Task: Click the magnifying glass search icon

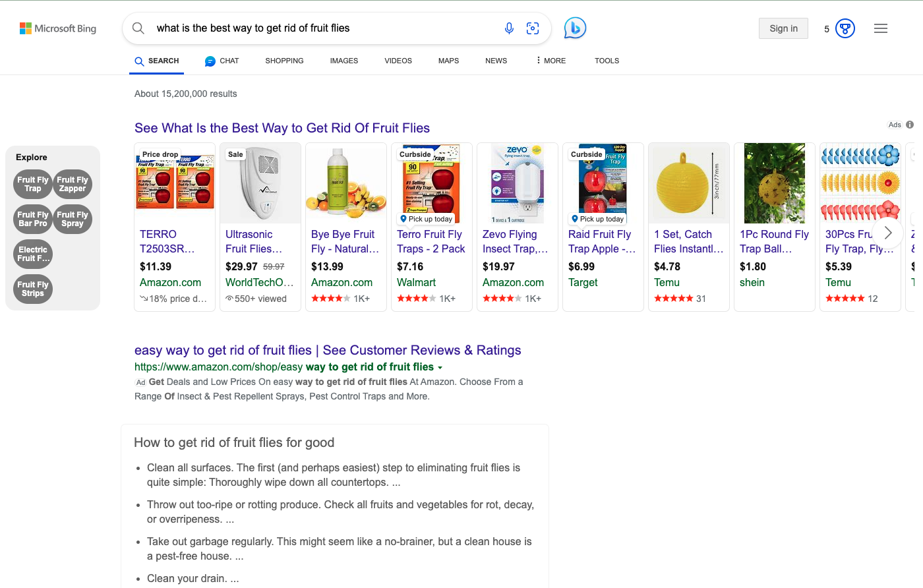Action: (138, 28)
